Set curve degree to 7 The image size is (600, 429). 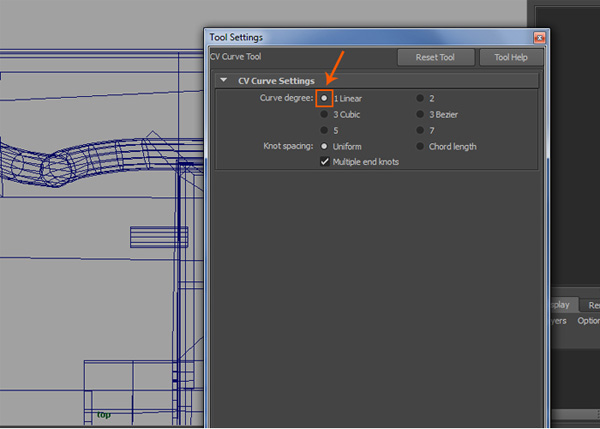420,130
